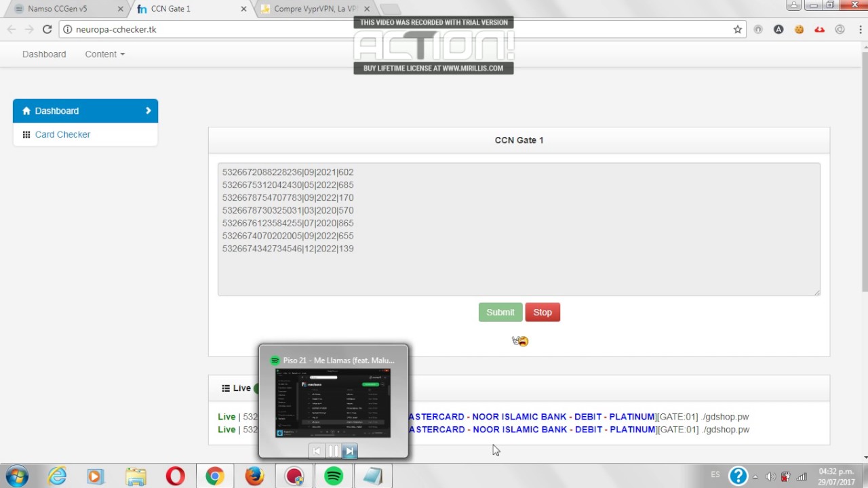Click the grey swirl extension icon

840,29
